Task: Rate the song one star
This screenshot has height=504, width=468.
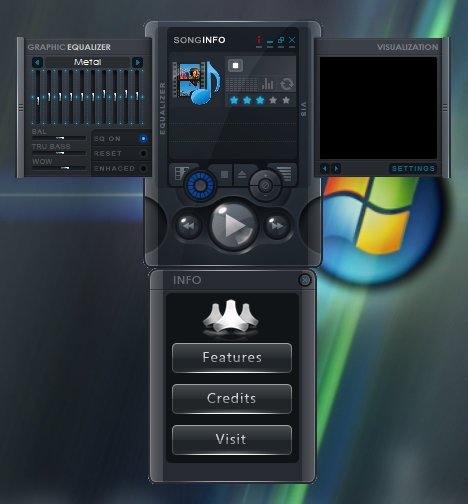Action: 234,100
